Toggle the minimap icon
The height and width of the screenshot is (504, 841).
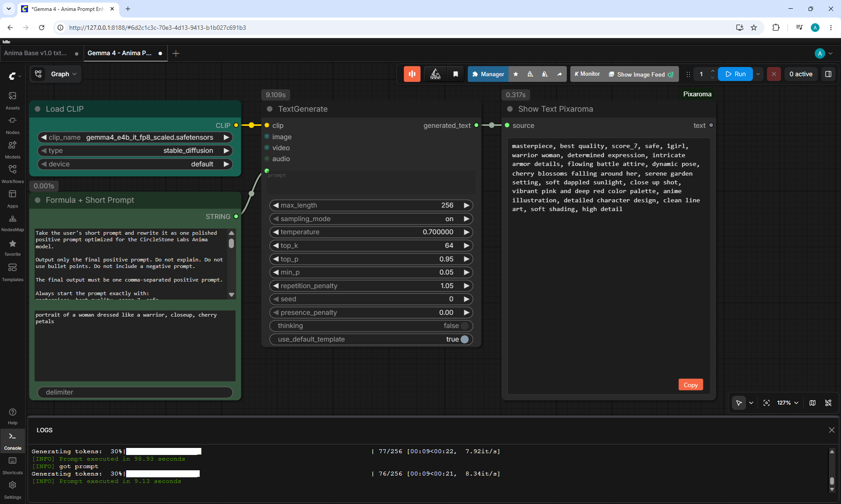(813, 403)
